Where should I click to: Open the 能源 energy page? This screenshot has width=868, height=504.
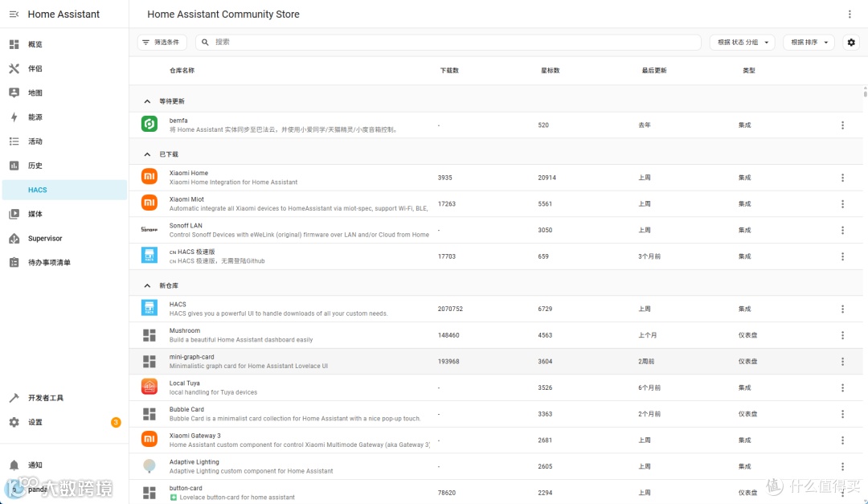tap(64, 117)
